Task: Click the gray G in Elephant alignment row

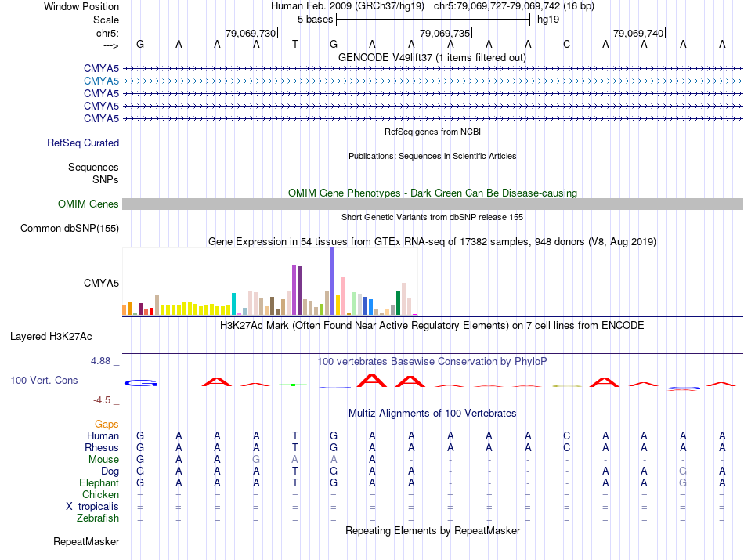Action: point(683,482)
